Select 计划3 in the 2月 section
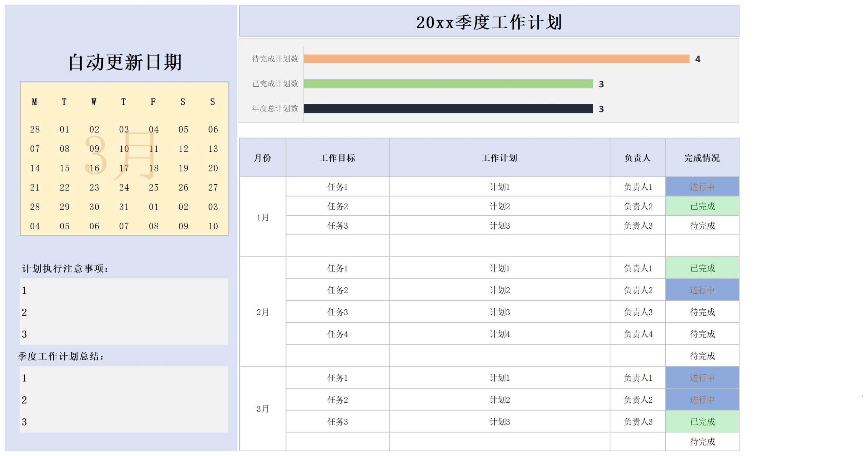The image size is (868, 456). [499, 312]
